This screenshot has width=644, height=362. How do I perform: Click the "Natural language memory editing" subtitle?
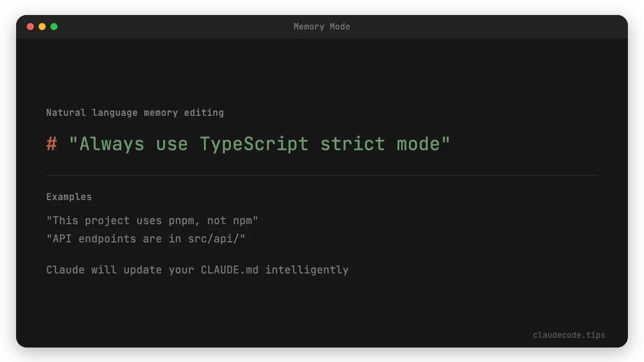coord(135,113)
